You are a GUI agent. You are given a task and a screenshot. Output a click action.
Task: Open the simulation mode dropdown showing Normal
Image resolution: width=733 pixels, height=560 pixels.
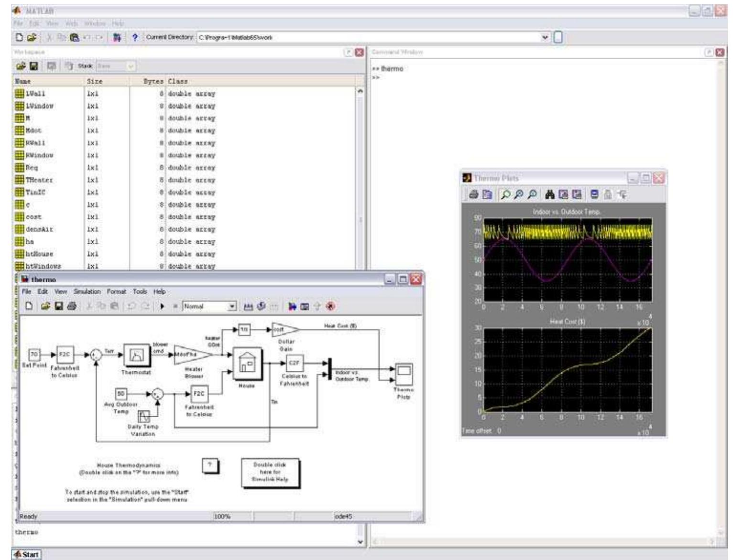(x=233, y=306)
